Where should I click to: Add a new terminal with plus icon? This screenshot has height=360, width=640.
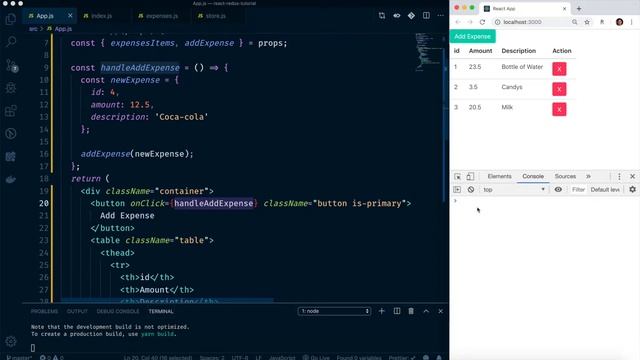pyautogui.click(x=382, y=311)
